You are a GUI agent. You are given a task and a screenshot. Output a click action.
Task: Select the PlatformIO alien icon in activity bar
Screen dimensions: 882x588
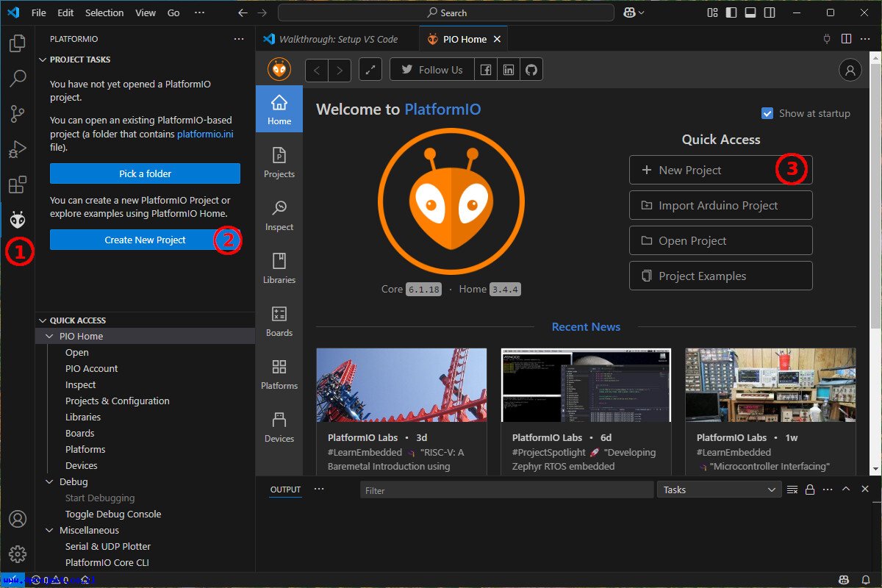click(x=18, y=219)
